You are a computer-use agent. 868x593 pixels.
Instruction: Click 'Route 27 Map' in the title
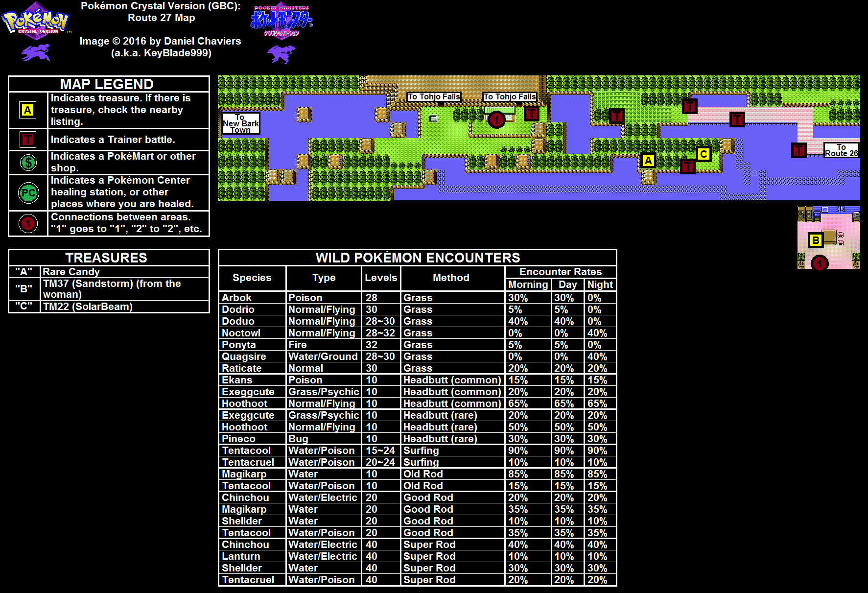pyautogui.click(x=161, y=18)
